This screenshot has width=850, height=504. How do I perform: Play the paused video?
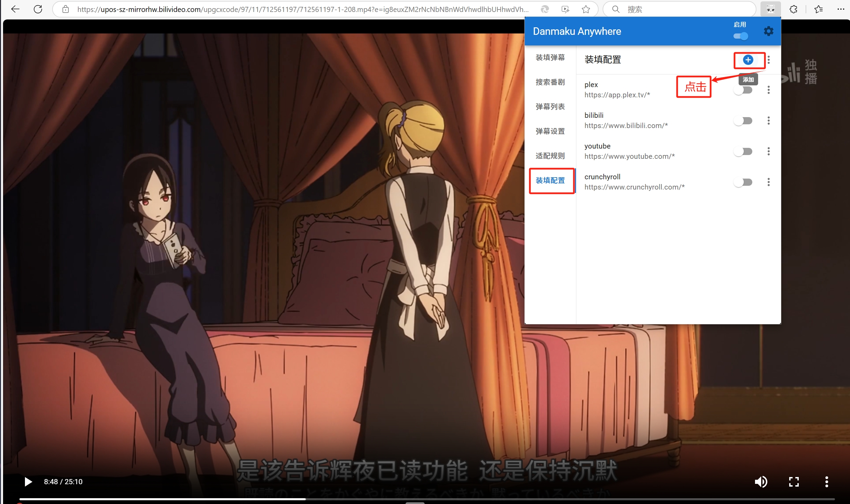coord(28,481)
